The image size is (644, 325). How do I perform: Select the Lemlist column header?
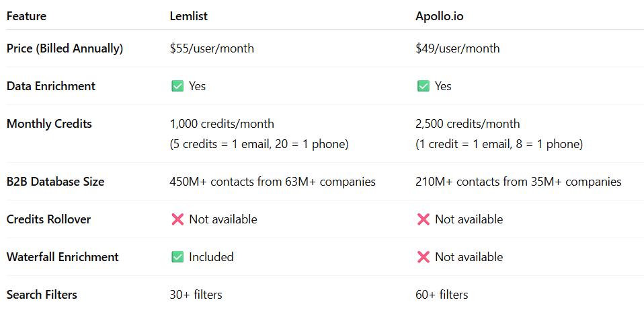[188, 16]
